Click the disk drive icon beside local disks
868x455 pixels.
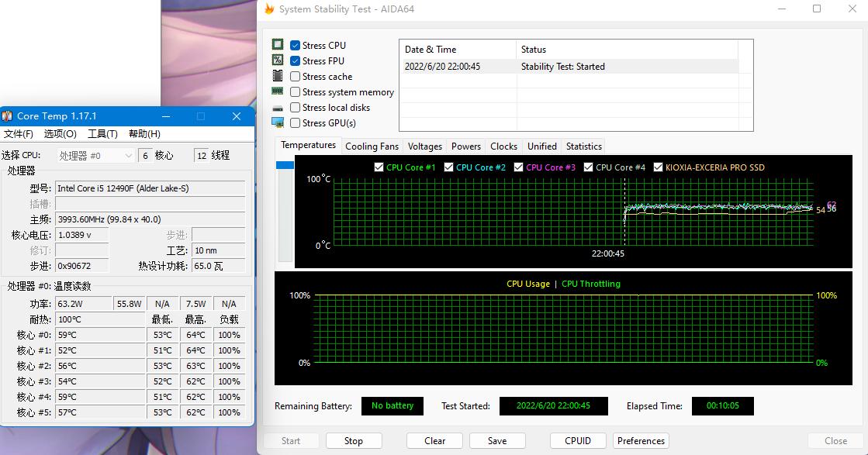click(278, 108)
